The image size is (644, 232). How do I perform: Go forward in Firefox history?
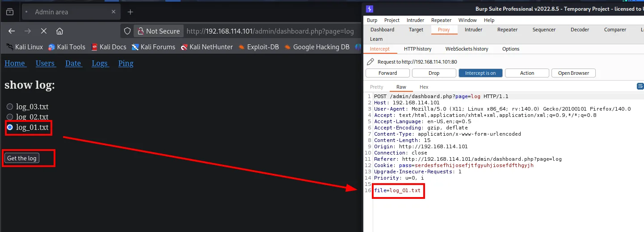click(28, 31)
